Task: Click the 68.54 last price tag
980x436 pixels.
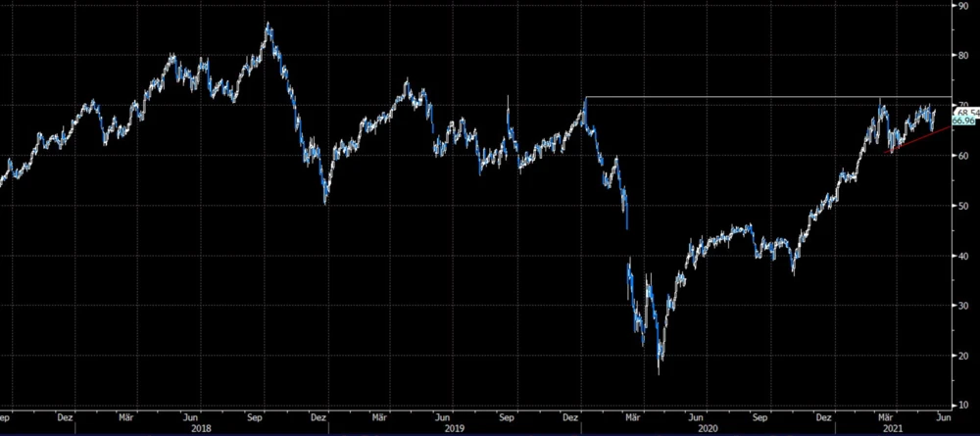Action: pos(965,112)
